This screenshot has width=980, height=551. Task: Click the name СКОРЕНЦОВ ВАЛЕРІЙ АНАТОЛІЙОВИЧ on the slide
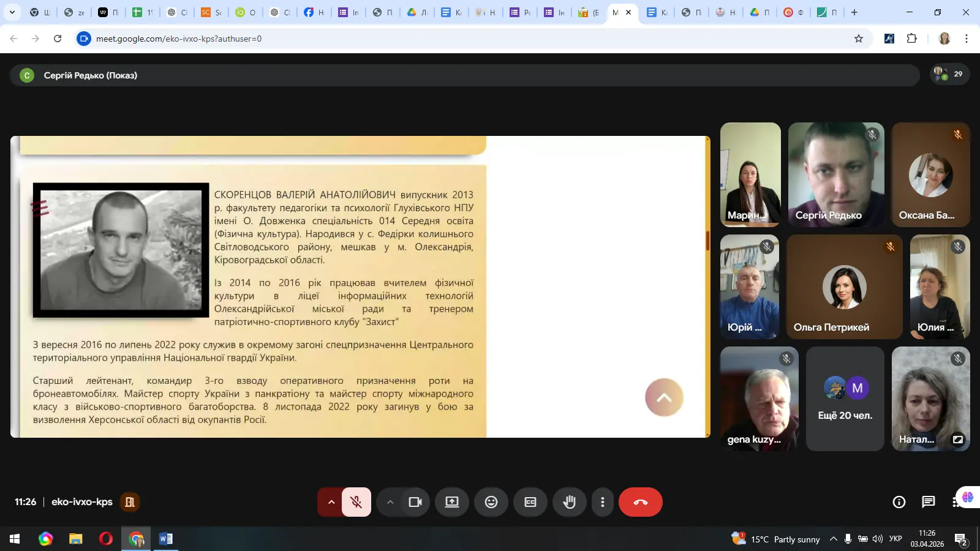point(305,195)
